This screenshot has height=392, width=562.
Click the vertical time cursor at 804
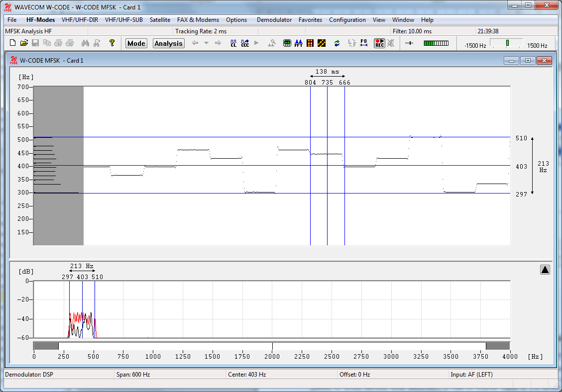coord(311,166)
